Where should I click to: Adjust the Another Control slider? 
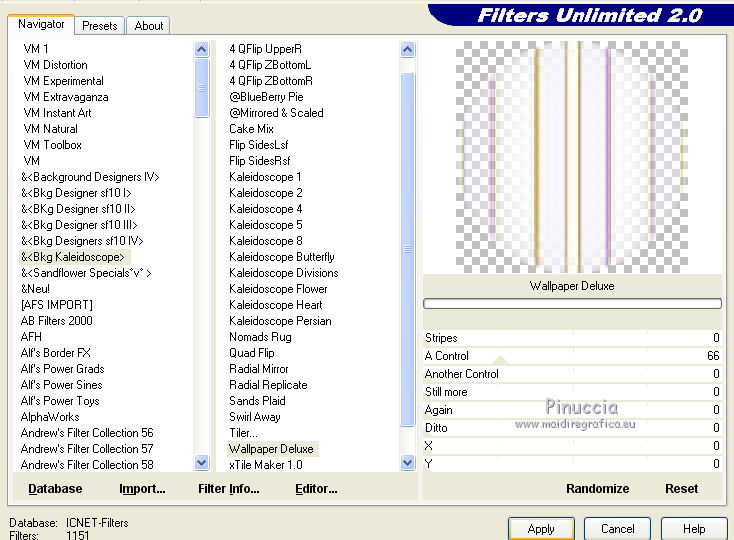pyautogui.click(x=572, y=374)
